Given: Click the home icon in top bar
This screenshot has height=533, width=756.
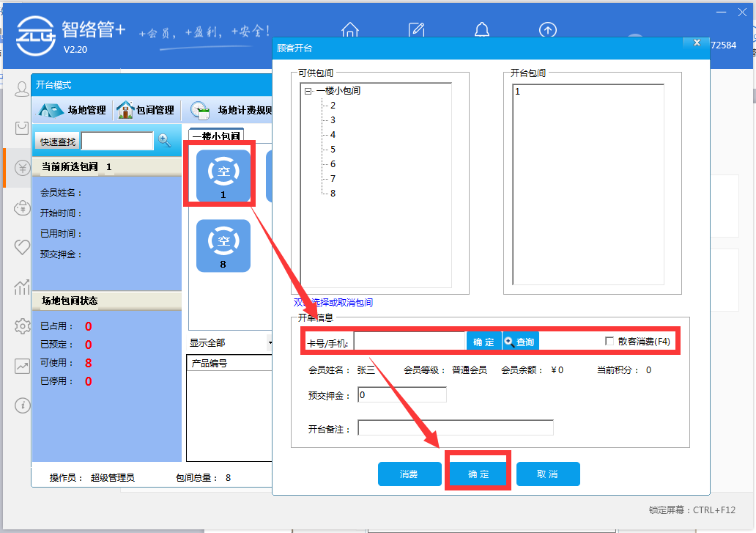Looking at the screenshot, I should tap(350, 31).
